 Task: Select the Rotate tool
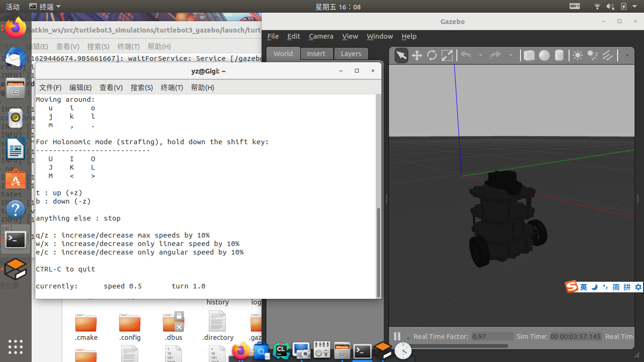tap(432, 55)
